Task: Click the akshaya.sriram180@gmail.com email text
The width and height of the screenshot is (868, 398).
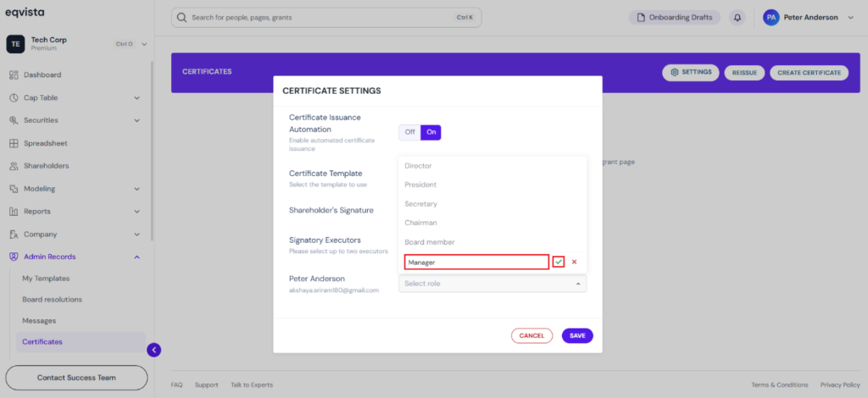Action: [x=334, y=290]
